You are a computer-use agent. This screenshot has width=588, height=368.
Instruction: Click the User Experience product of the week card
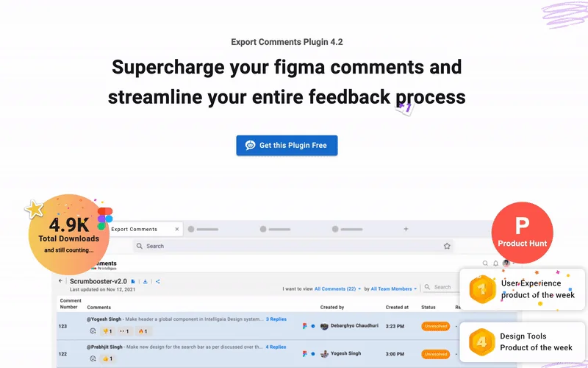click(x=522, y=289)
